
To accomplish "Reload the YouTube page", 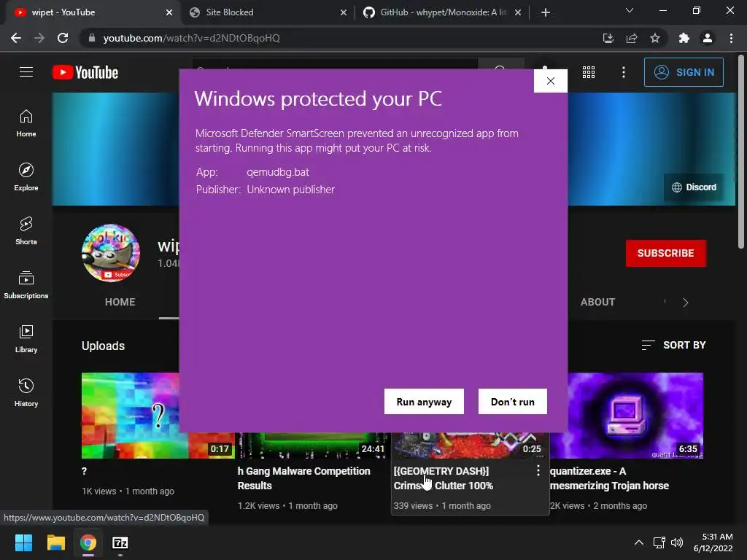I will pyautogui.click(x=63, y=38).
